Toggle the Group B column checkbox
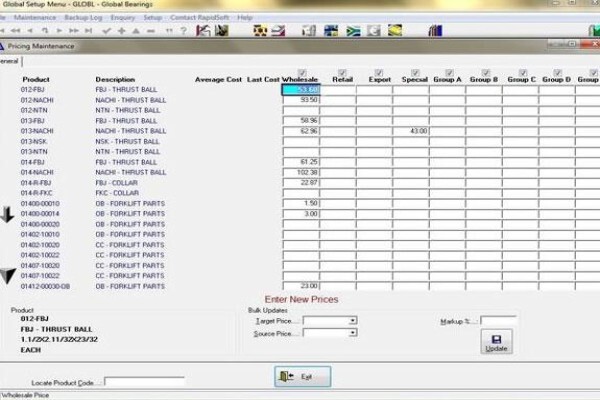This screenshot has height=400, width=600. pos(486,72)
